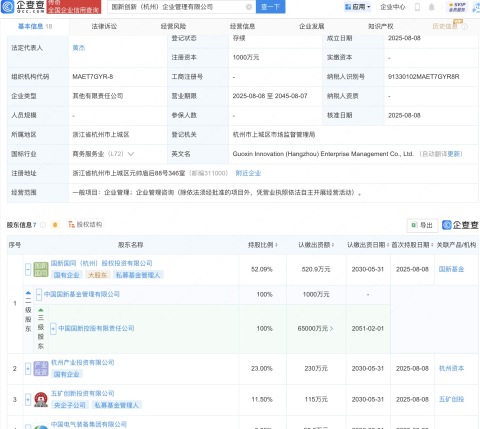Open the 应用 dropdown menu
Viewport: 480px width, 429px height.
(x=358, y=7)
